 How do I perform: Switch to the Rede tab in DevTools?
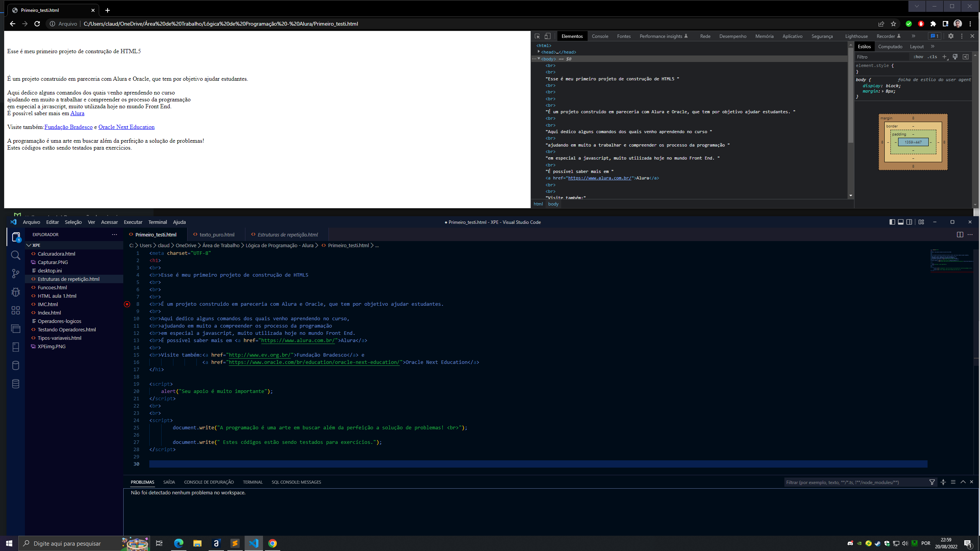[705, 36]
